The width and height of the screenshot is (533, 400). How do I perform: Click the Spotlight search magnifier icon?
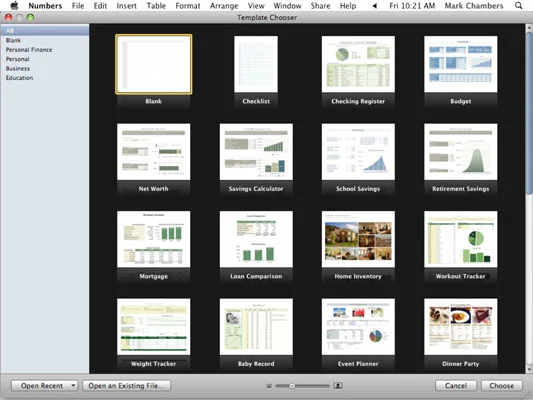pos(518,5)
